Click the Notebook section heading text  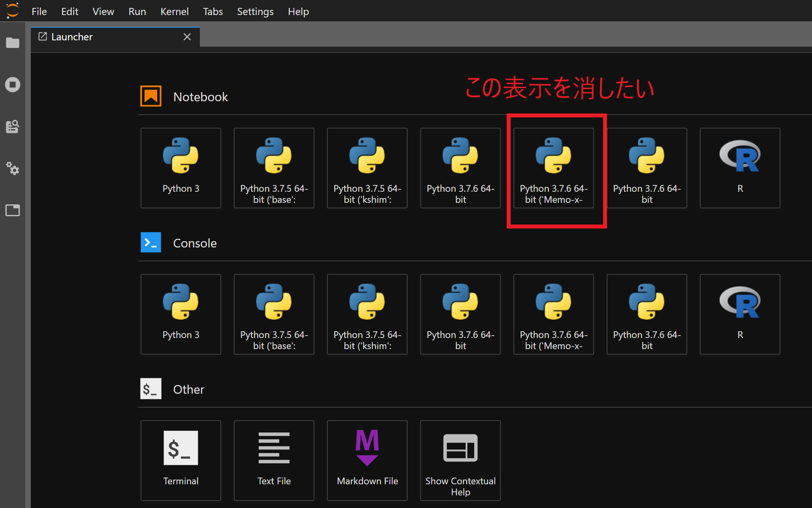coord(201,97)
